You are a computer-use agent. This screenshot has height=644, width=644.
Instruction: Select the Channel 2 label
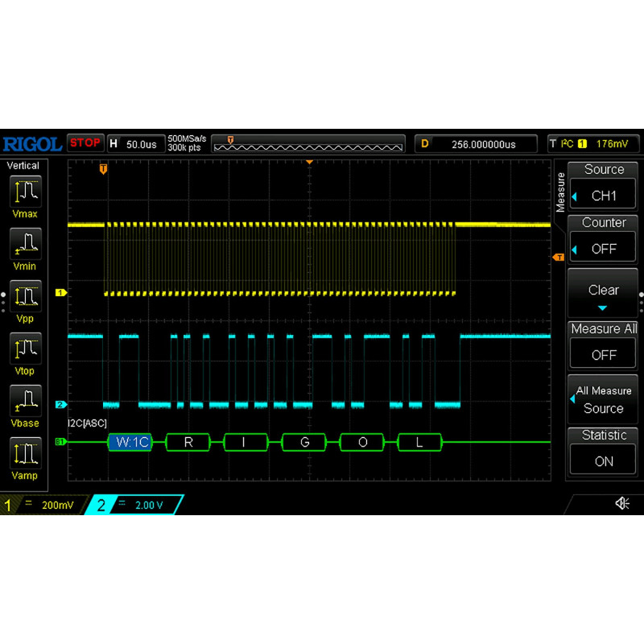point(99,505)
